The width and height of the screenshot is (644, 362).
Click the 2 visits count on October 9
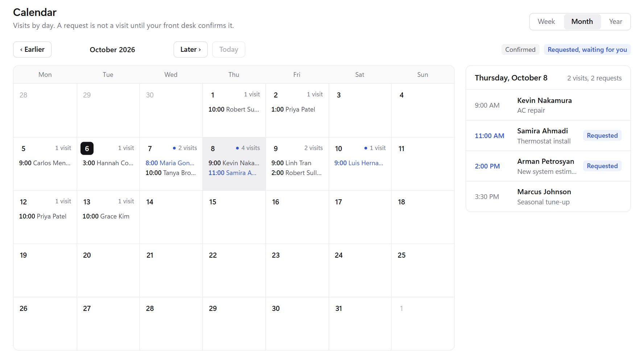point(313,148)
